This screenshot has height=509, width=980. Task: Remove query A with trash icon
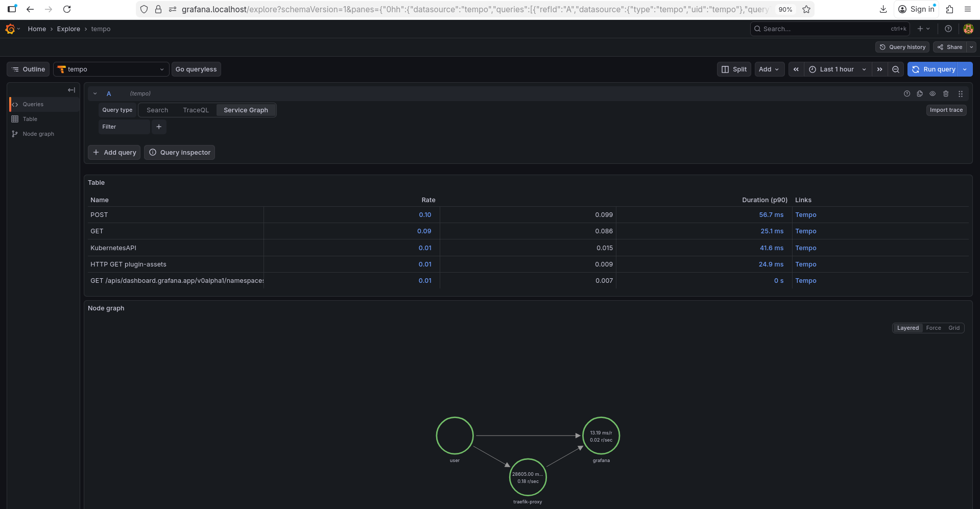(946, 94)
